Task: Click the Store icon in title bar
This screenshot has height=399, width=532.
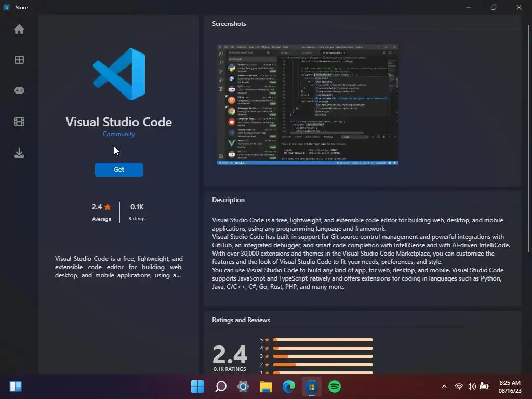Action: pyautogui.click(x=6, y=7)
